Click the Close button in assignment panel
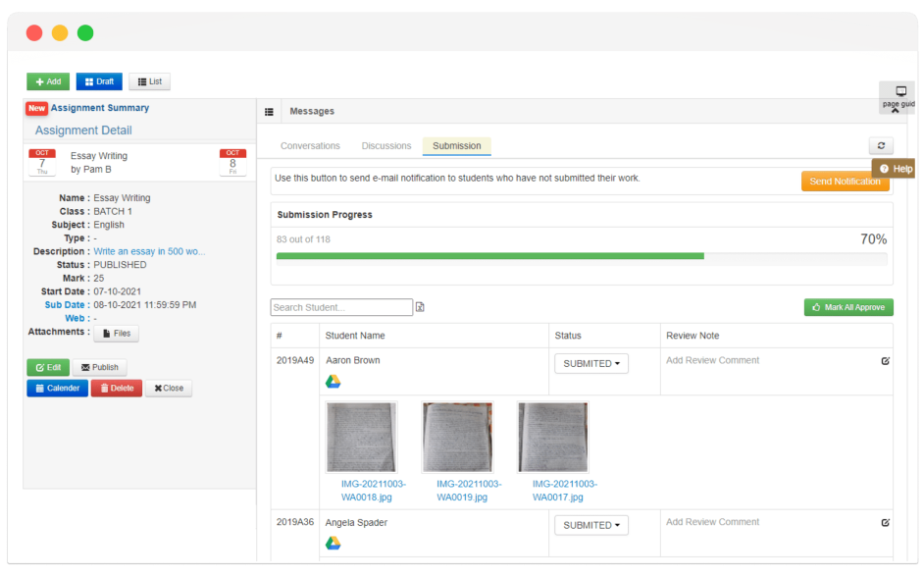The width and height of the screenshot is (924, 577). click(169, 389)
